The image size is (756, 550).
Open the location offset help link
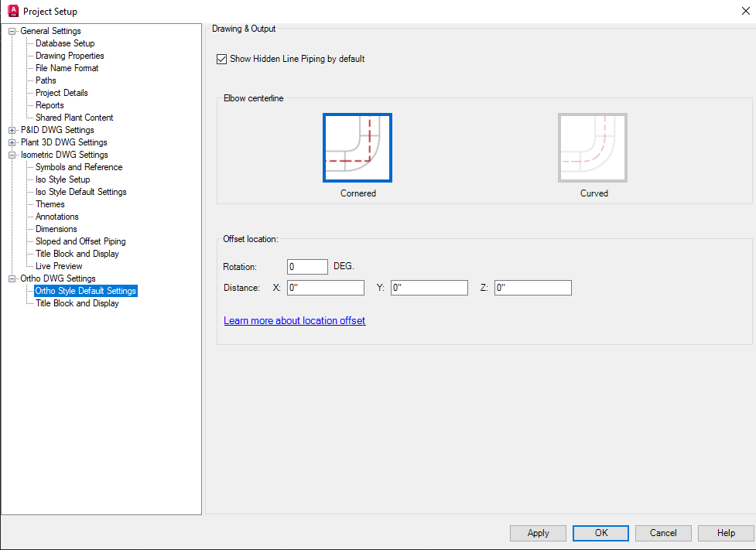294,320
